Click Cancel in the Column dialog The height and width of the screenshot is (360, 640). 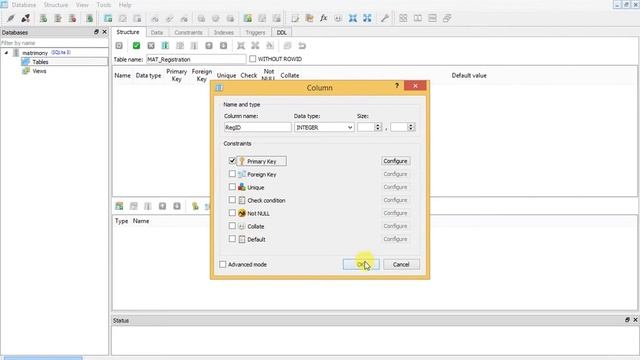pos(401,264)
